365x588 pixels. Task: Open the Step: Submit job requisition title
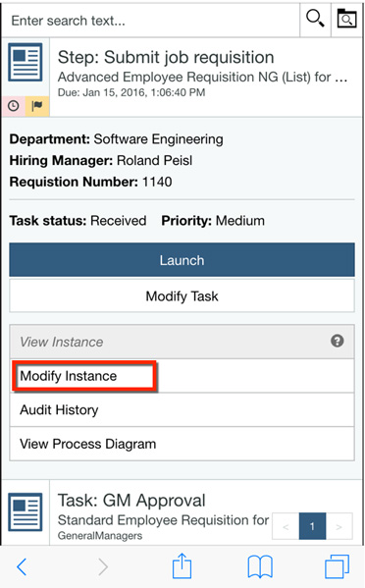(x=166, y=57)
